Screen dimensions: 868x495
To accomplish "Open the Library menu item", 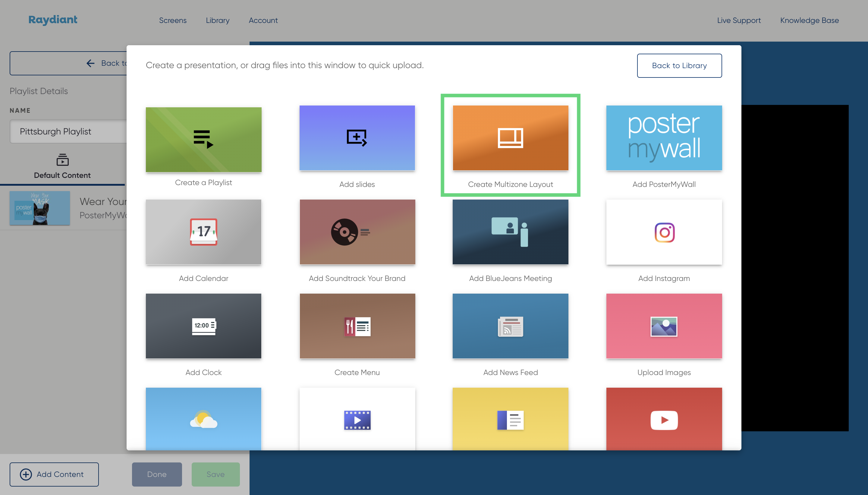I will click(x=218, y=20).
